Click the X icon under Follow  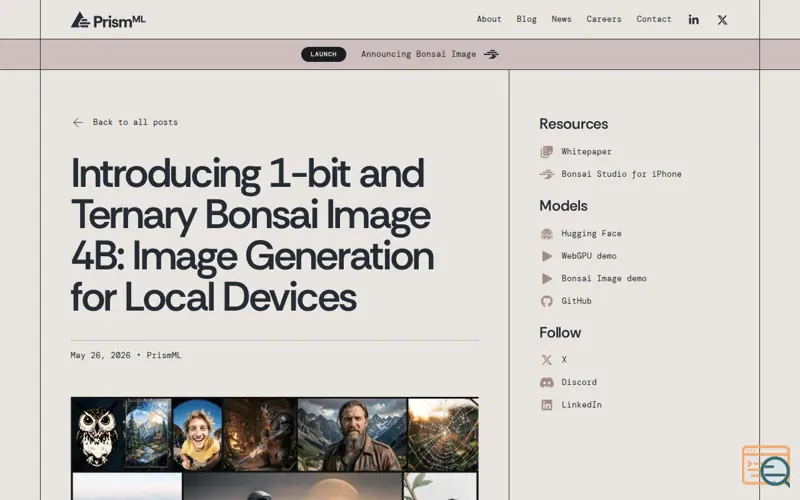point(546,360)
